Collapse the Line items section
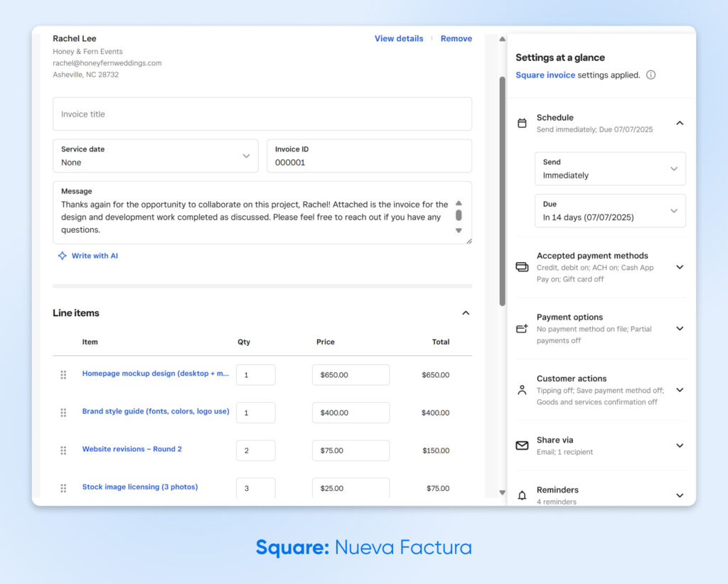This screenshot has height=584, width=728. [466, 313]
